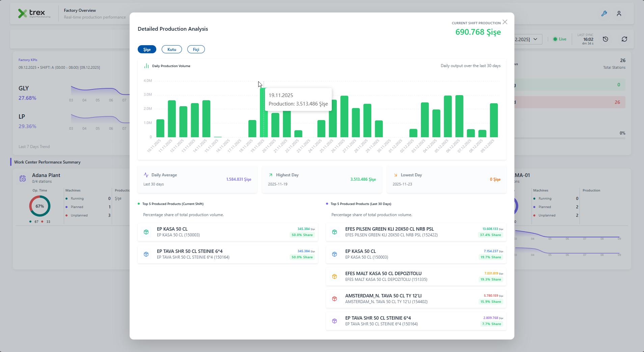Click the 19.11.2025 production bar
The image size is (644, 352).
(264, 112)
